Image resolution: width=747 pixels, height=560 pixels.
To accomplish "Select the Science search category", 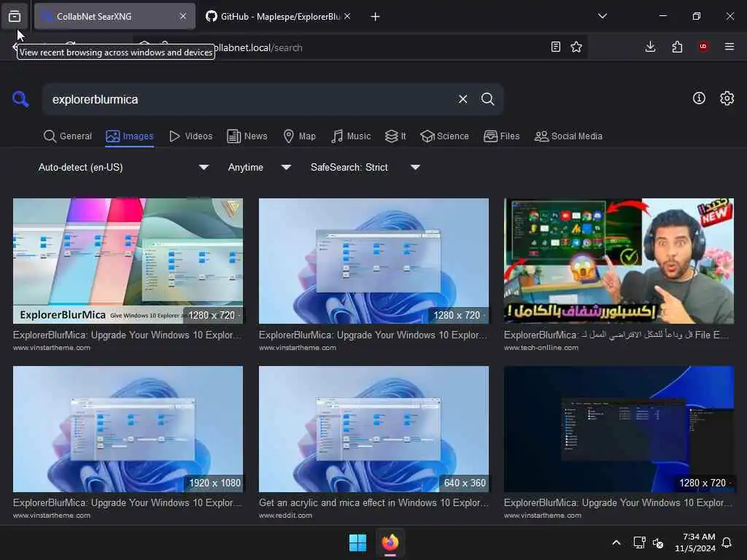I will 444,136.
